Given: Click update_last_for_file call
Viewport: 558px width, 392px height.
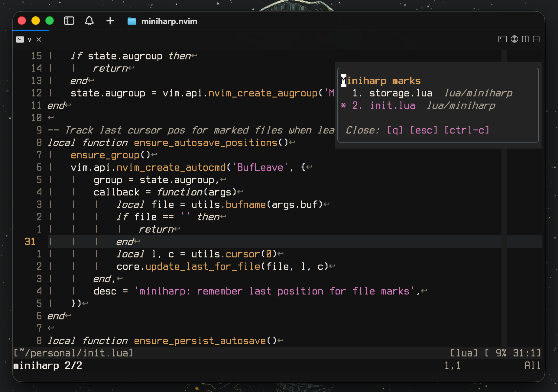Looking at the screenshot, I should click(x=203, y=266).
